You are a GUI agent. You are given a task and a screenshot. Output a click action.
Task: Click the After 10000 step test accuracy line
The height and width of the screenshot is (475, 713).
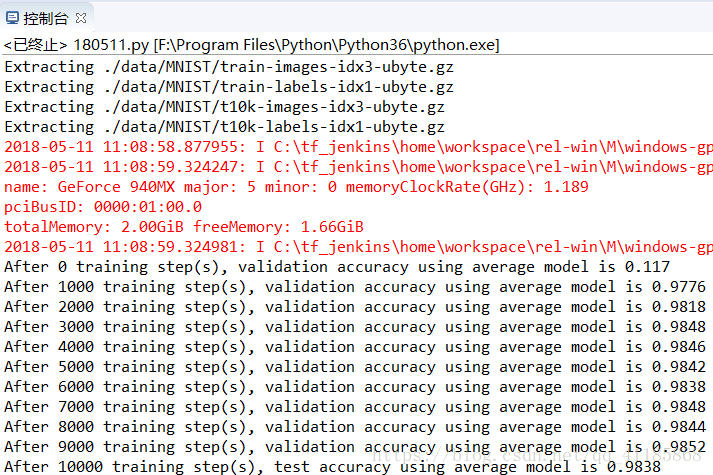332,467
